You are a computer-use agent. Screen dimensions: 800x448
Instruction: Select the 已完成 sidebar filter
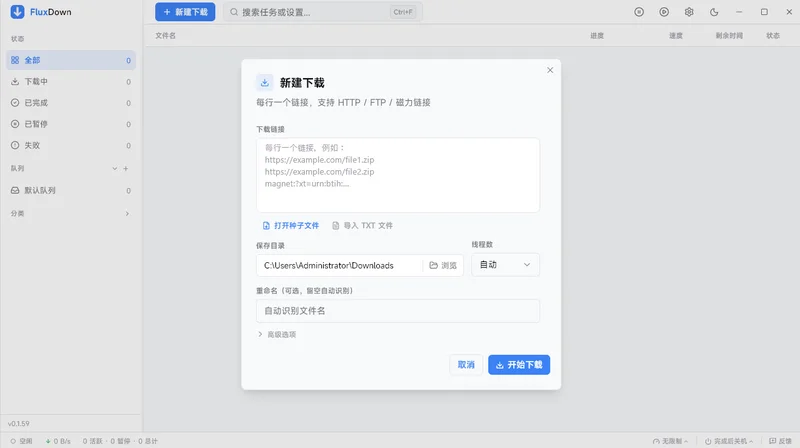click(x=71, y=103)
